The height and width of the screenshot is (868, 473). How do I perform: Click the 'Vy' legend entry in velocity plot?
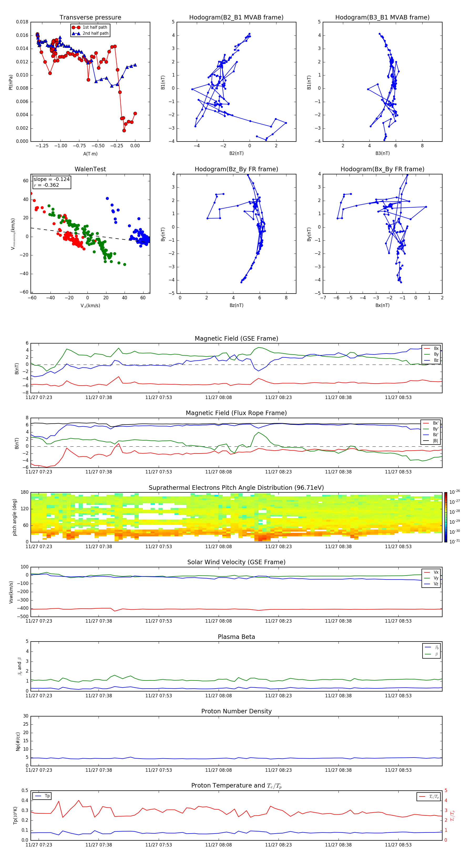tap(431, 578)
